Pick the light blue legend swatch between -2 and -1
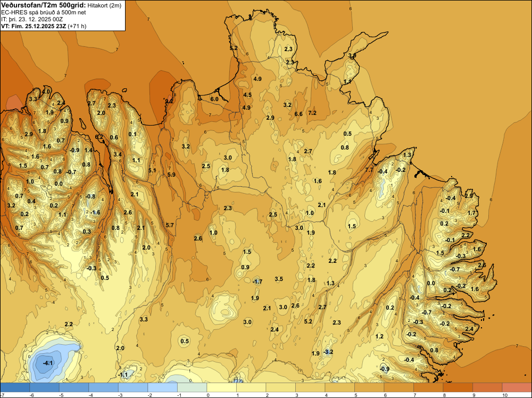The width and height of the screenshot is (532, 398). (162, 387)
